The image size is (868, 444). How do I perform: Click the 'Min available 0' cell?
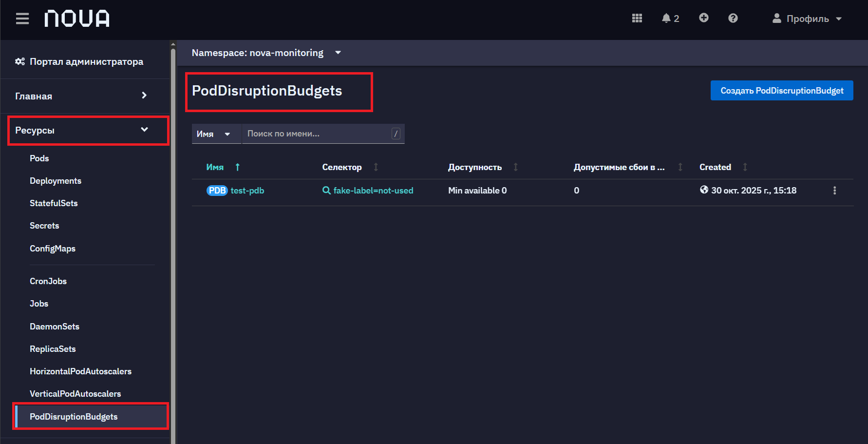(477, 191)
